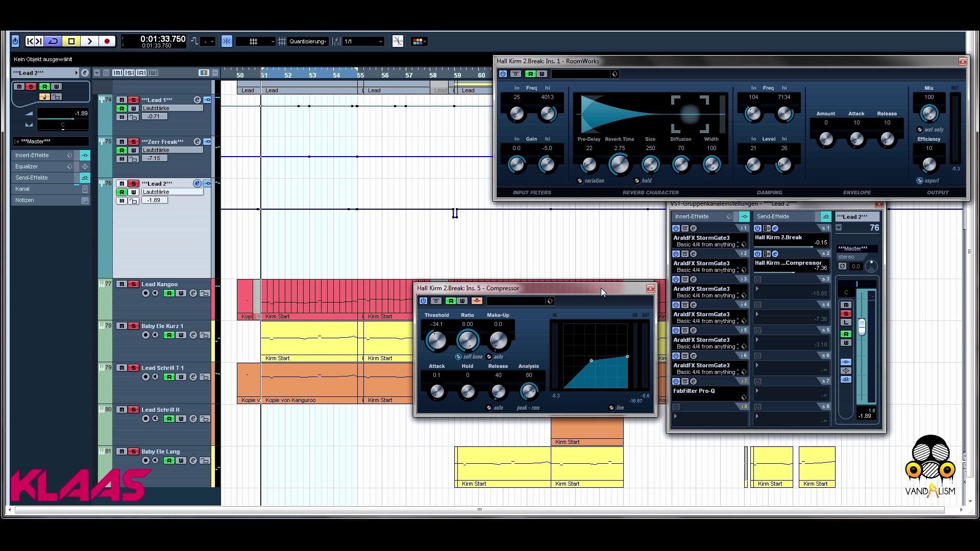
Task: Click the go-to-marker transport icon
Action: pos(34,41)
